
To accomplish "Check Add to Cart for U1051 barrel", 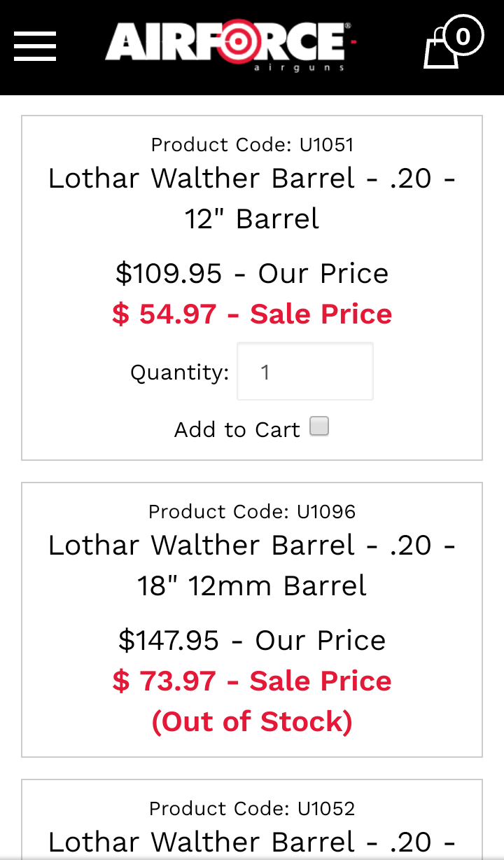I will (319, 426).
